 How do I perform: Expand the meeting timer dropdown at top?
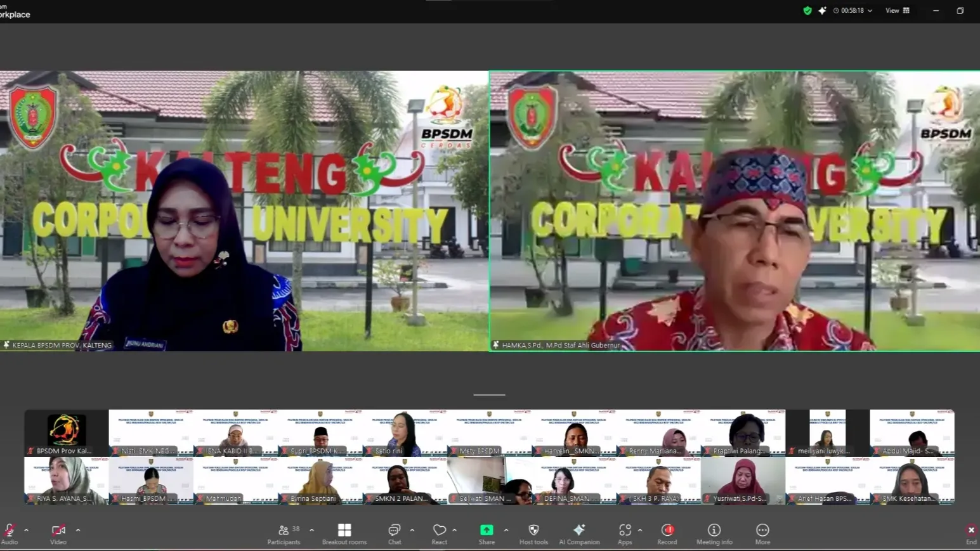point(870,11)
